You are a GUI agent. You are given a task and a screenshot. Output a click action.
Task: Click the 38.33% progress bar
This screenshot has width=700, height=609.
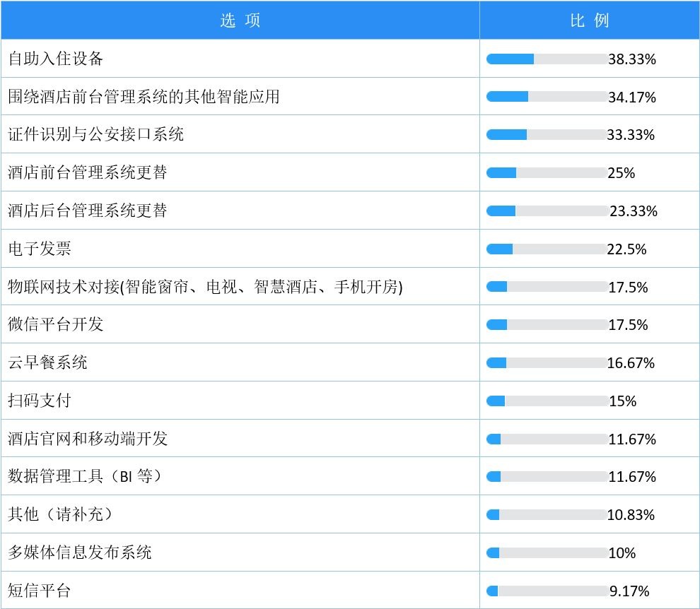547,59
